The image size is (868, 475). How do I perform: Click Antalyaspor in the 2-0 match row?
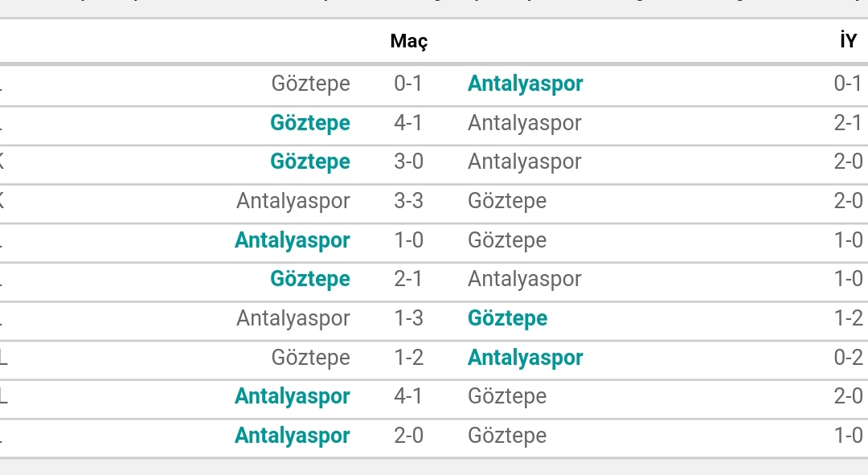(x=293, y=436)
